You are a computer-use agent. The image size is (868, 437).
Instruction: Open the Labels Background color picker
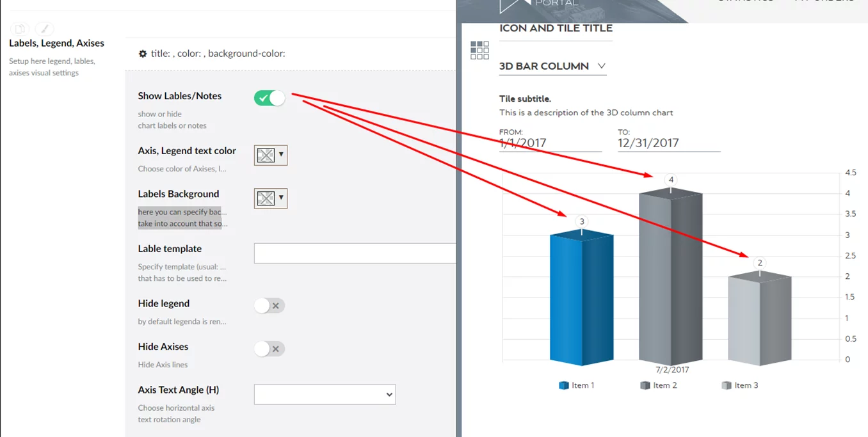click(x=270, y=198)
